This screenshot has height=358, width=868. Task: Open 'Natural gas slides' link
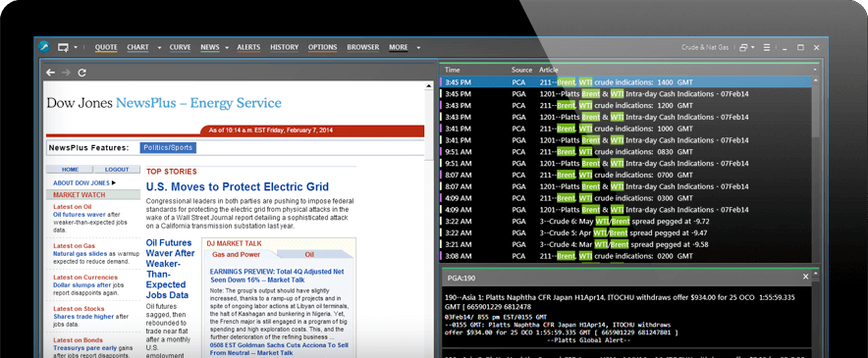click(81, 253)
